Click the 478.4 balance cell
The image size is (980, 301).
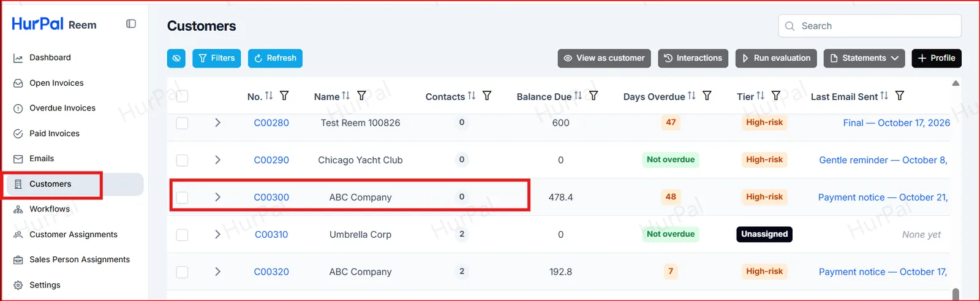[x=561, y=197]
